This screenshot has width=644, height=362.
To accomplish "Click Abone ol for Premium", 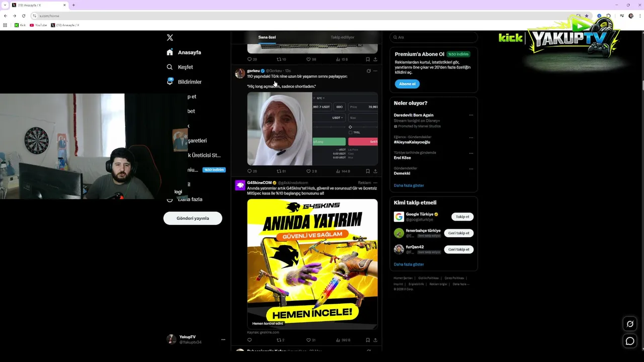I will coord(407,84).
